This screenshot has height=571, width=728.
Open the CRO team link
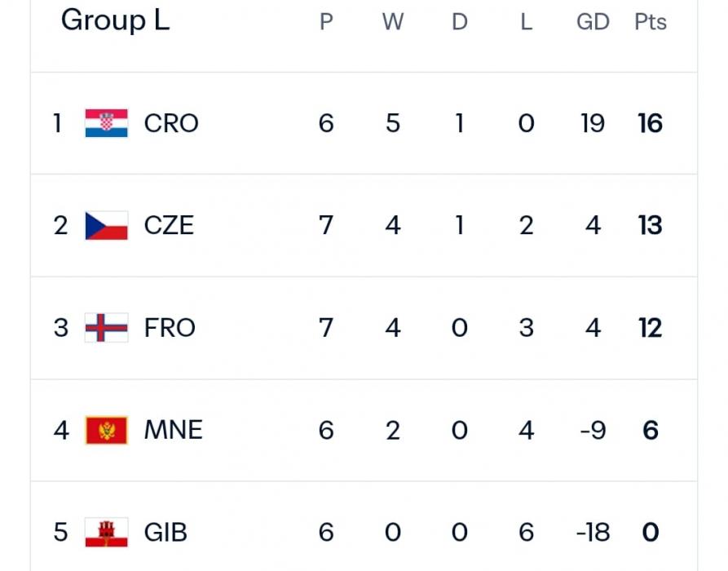[x=171, y=123]
